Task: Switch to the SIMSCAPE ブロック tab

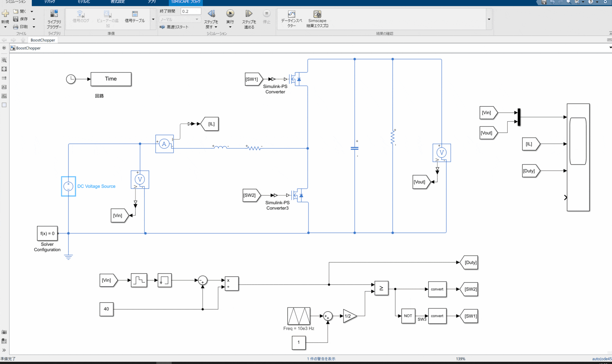Action: coord(186,2)
